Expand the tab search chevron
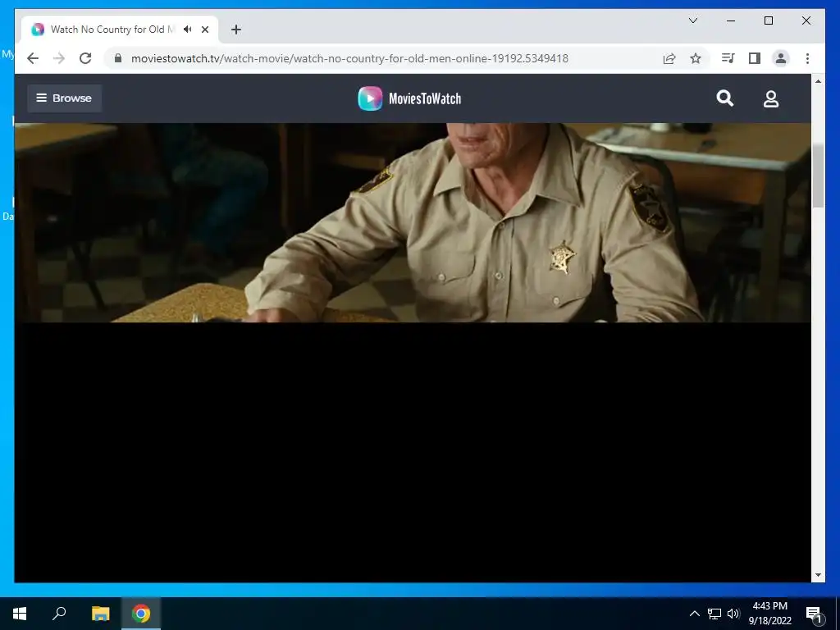Image resolution: width=840 pixels, height=630 pixels. click(692, 21)
